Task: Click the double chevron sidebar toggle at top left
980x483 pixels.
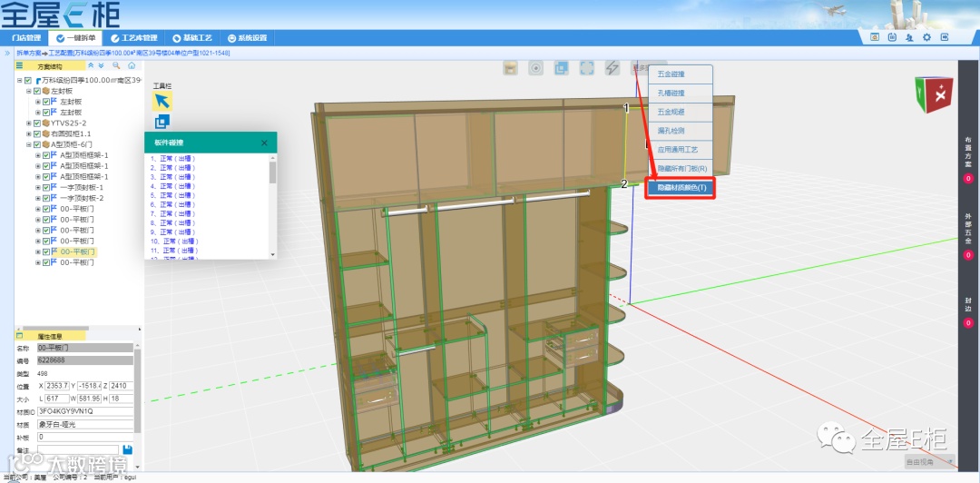Action: coord(7,54)
